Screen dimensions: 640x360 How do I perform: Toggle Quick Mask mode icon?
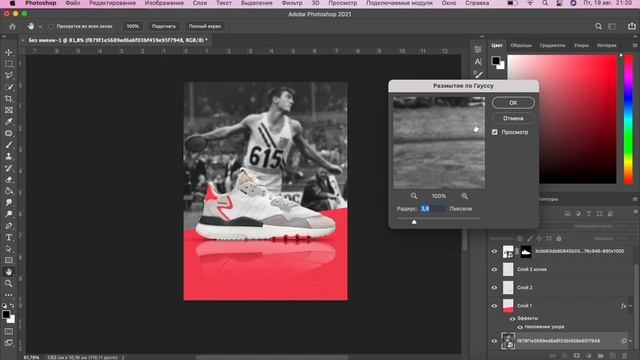[x=9, y=331]
